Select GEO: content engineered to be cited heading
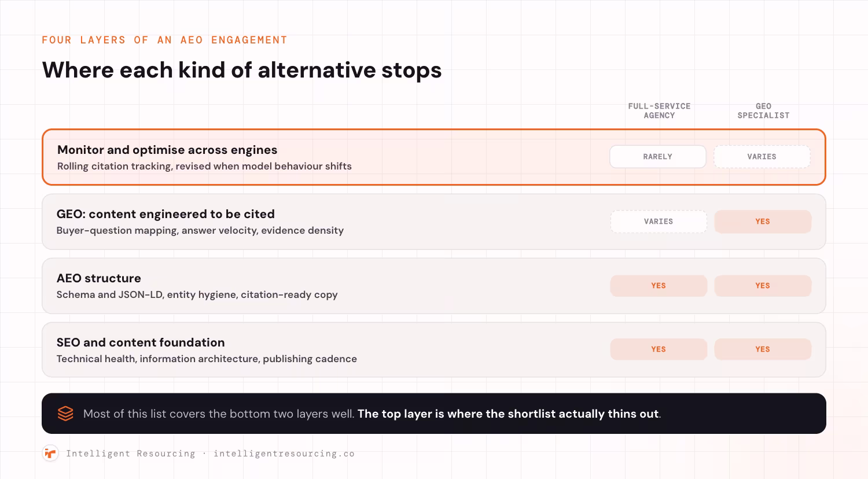 165,214
